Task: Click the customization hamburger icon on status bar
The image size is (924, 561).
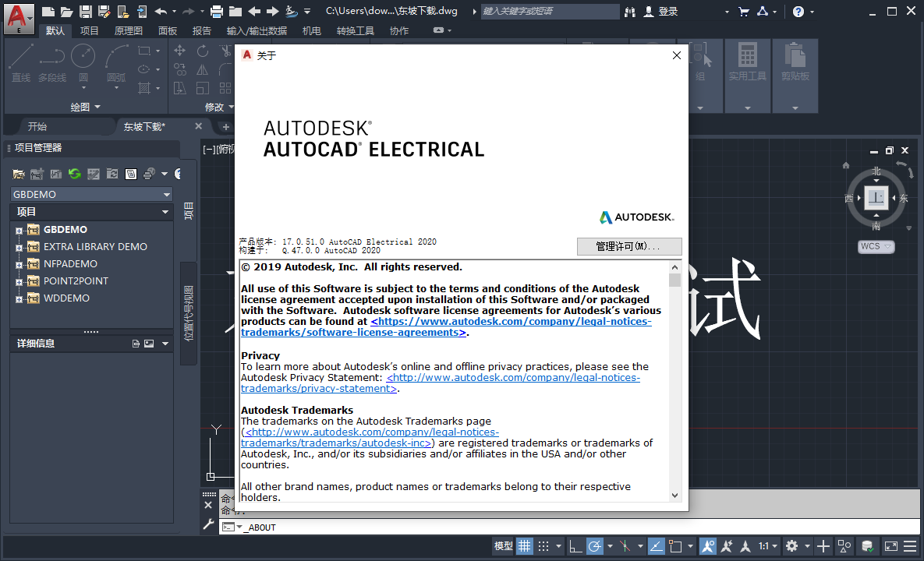Action: 910,545
